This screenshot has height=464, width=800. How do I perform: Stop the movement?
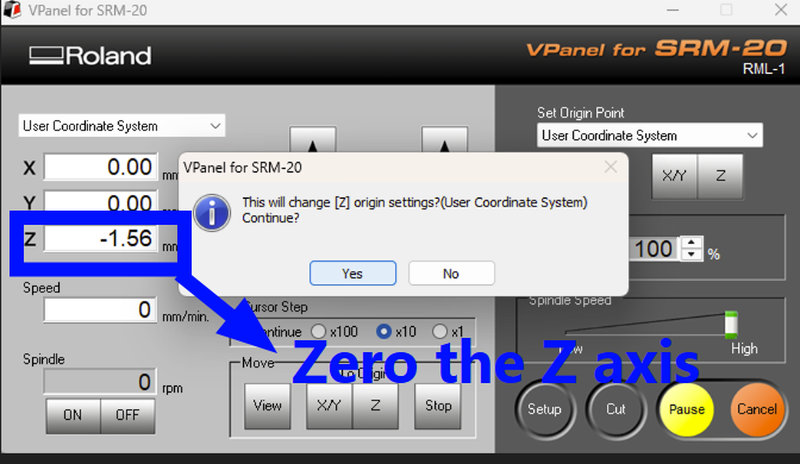tap(438, 406)
